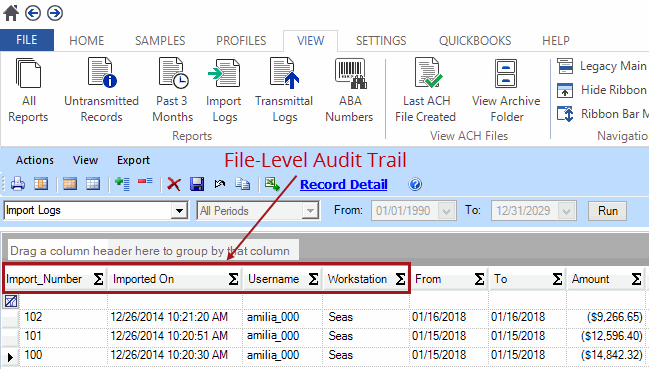Go back with the left arrow icon
The height and width of the screenshot is (369, 649).
(33, 13)
